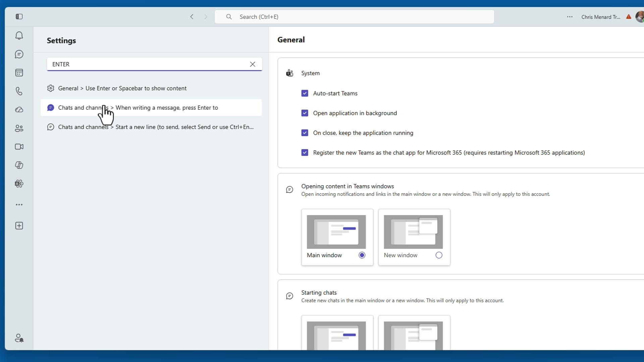Viewport: 644px width, 362px height.
Task: Select the Chats and channels Enter search result
Action: point(151,108)
